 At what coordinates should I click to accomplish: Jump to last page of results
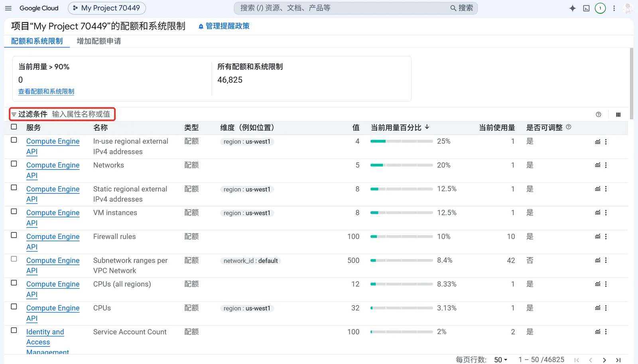pyautogui.click(x=618, y=360)
